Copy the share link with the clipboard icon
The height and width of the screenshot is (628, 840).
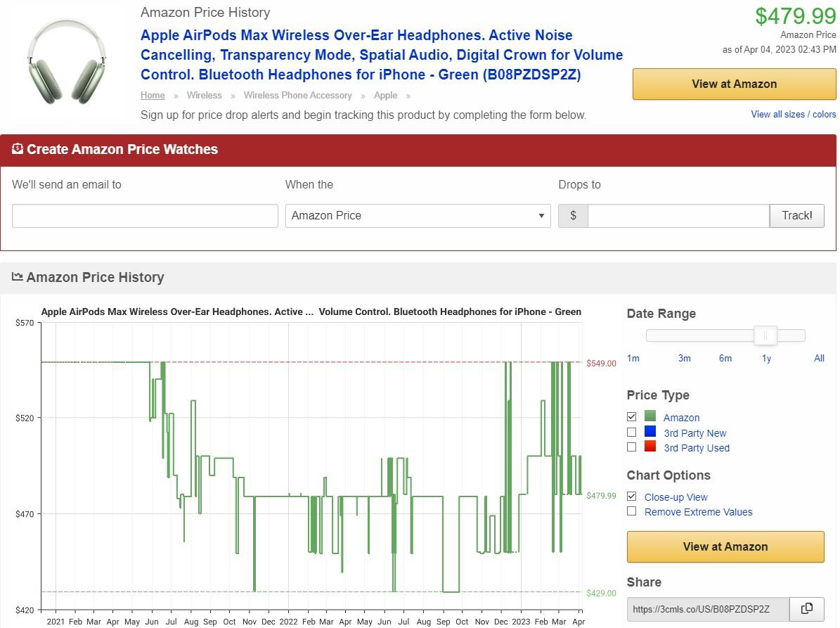[x=806, y=609]
